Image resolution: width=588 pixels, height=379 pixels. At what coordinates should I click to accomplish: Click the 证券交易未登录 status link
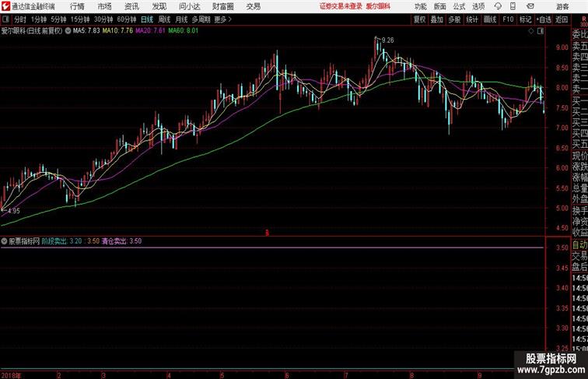[x=341, y=6]
